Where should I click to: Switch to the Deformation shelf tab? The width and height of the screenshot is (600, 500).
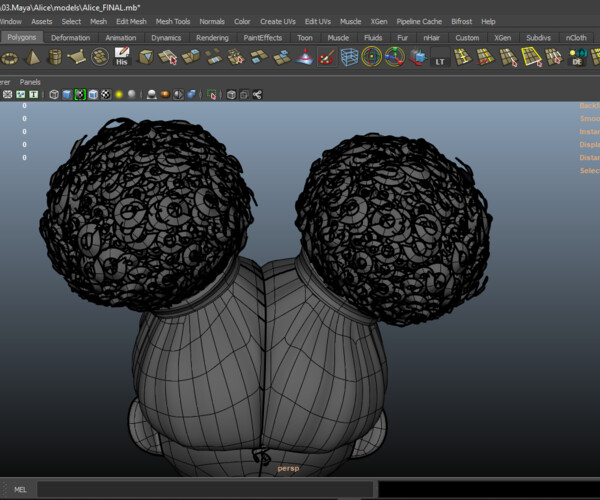[x=70, y=38]
